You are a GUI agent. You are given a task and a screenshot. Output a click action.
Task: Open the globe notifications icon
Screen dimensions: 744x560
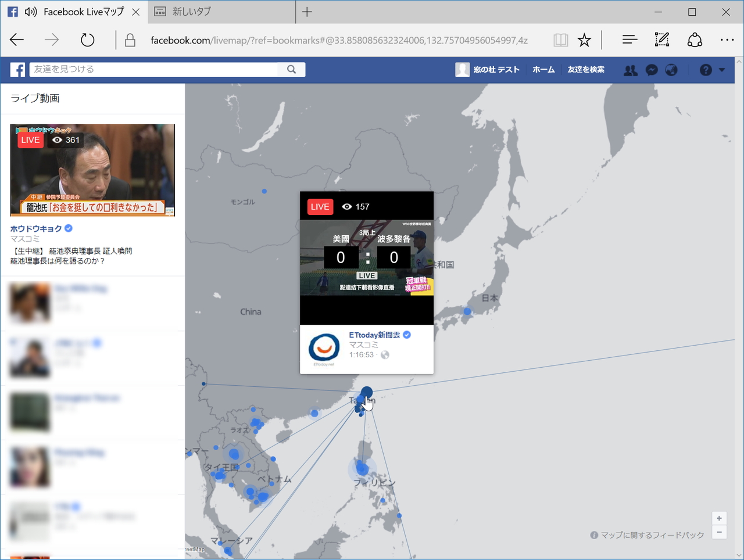click(671, 70)
